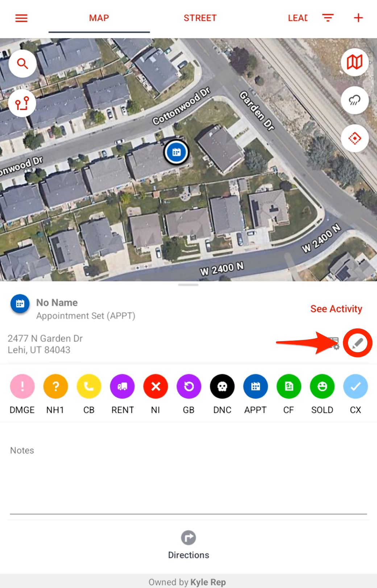Screen dimensions: 377x588
Task: Open the weather overlay icon
Action: click(355, 100)
